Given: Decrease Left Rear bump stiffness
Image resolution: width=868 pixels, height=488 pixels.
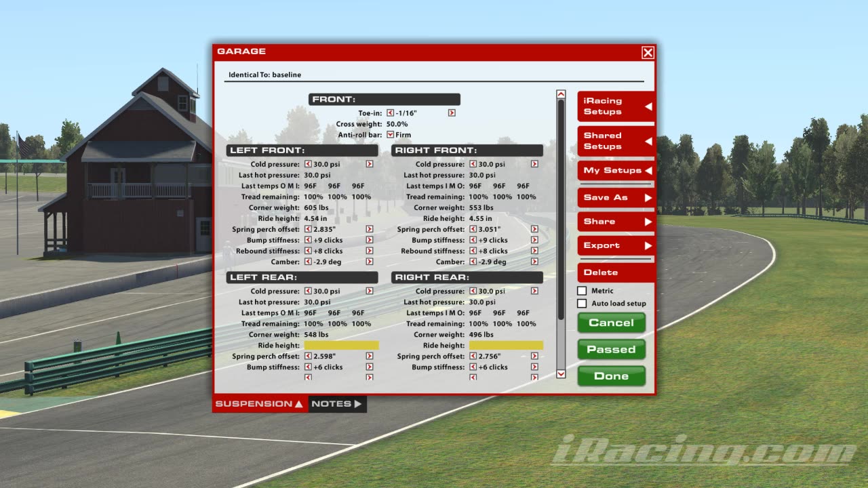Looking at the screenshot, I should pyautogui.click(x=308, y=367).
